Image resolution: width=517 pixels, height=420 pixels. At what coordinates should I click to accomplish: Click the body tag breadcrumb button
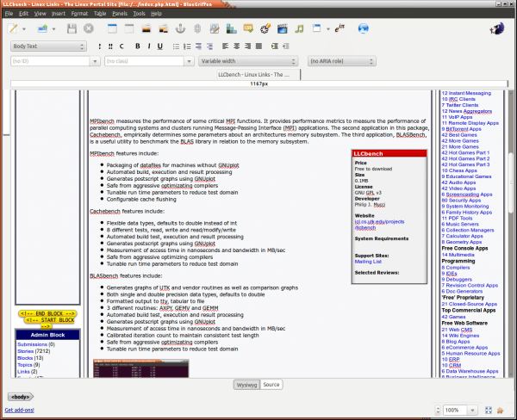click(x=21, y=397)
